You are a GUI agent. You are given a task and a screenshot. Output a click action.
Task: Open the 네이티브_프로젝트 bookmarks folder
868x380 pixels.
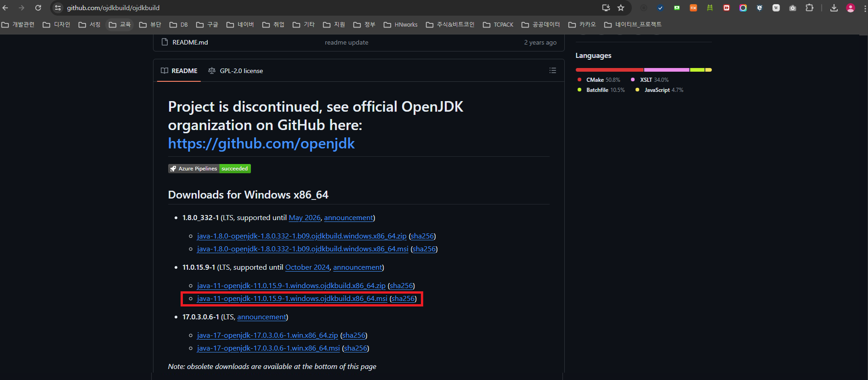click(x=633, y=24)
